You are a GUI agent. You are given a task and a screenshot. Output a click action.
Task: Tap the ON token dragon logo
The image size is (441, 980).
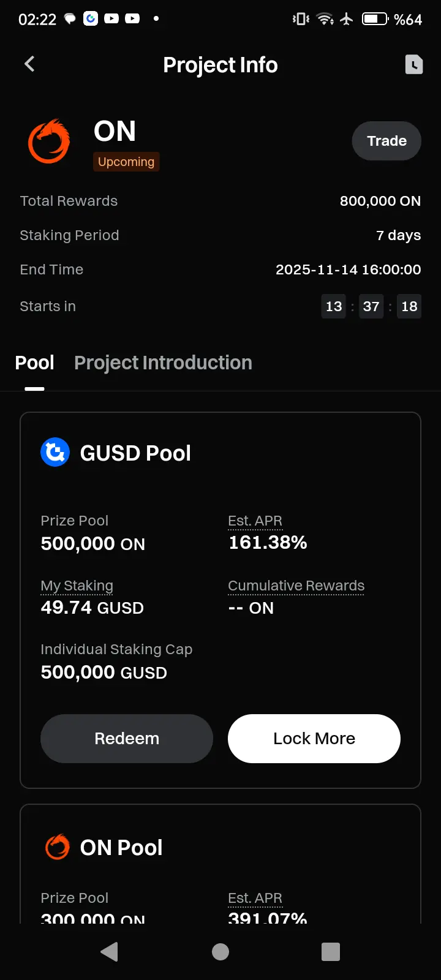pyautogui.click(x=49, y=141)
